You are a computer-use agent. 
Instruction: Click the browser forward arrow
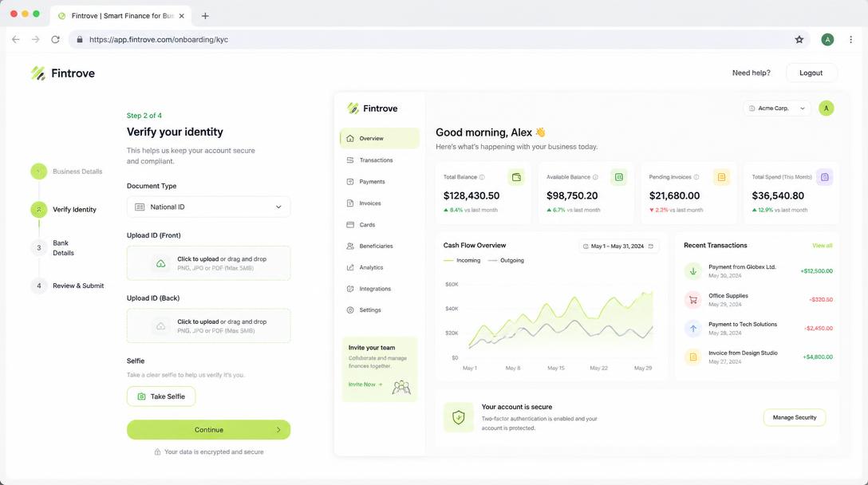pos(35,39)
